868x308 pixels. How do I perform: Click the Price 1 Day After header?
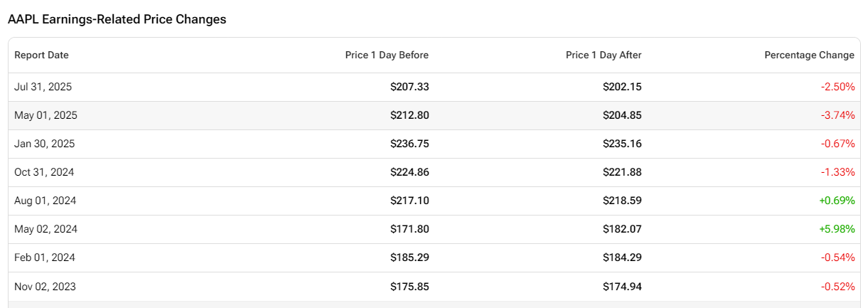click(x=604, y=55)
